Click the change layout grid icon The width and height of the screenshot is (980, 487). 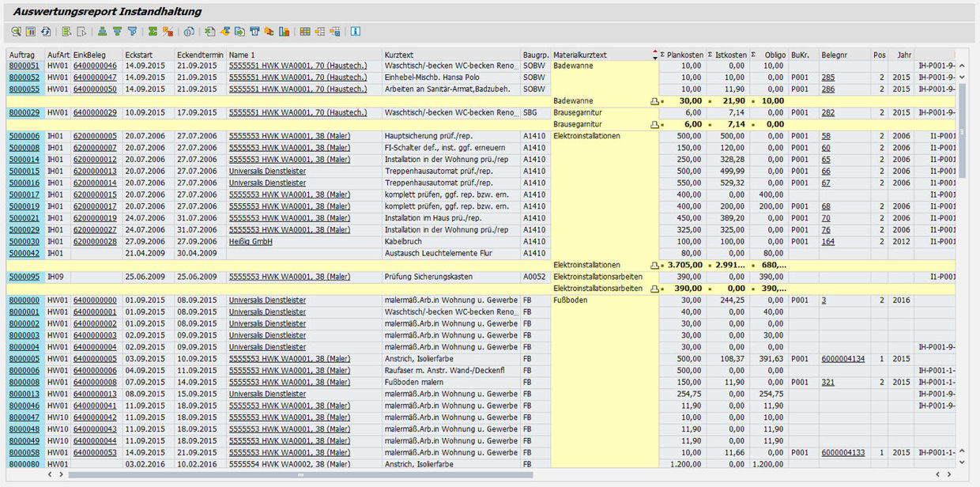point(305,32)
